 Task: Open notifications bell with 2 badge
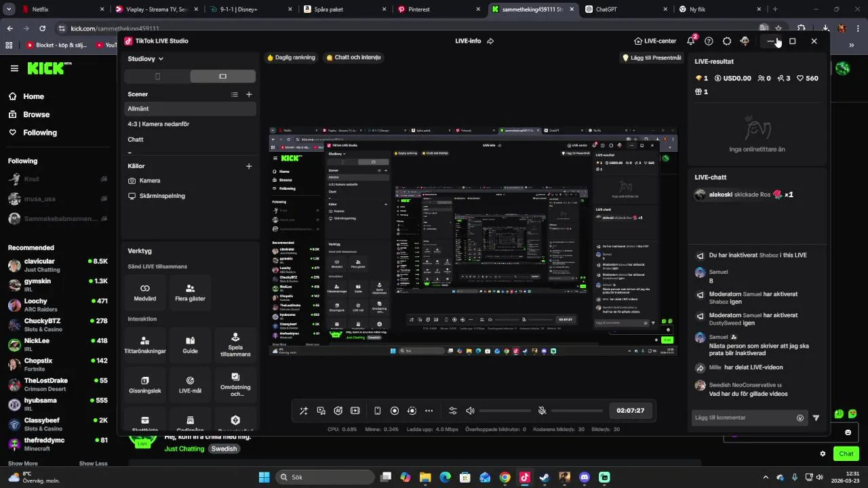click(x=691, y=41)
